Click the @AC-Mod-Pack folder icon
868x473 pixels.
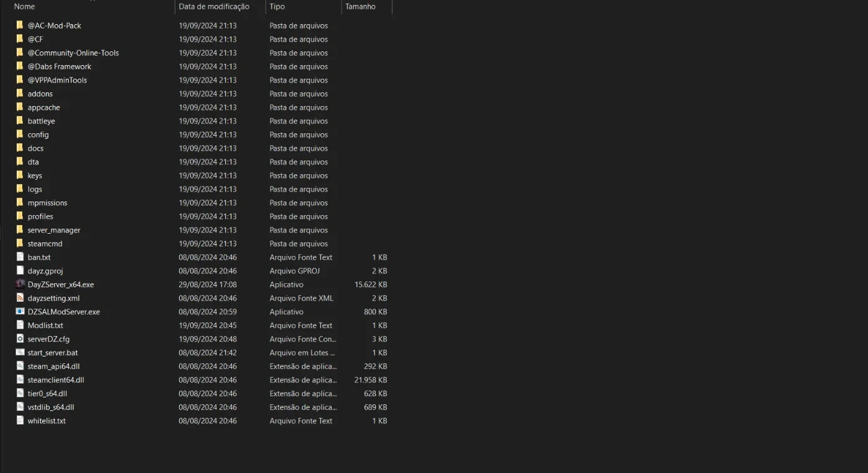coord(20,25)
